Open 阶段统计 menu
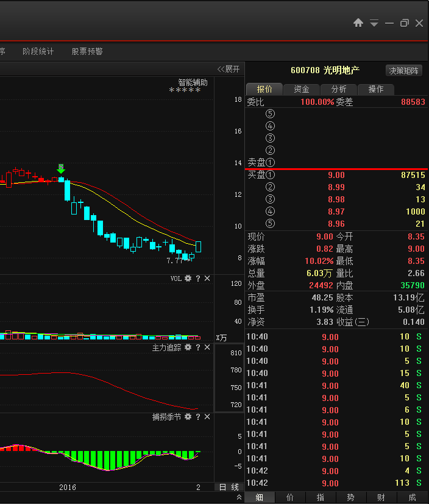The height and width of the screenshot is (504, 429). click(x=38, y=51)
